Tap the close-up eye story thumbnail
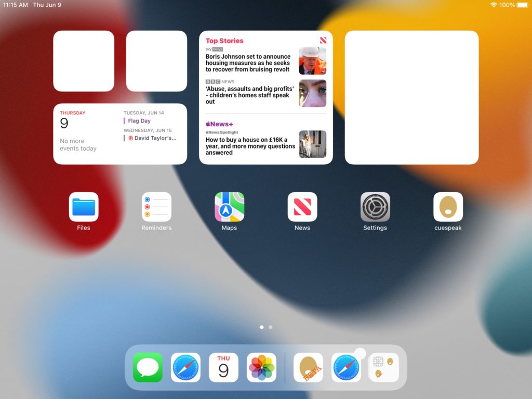Viewport: 532px width, 399px height. tap(312, 94)
